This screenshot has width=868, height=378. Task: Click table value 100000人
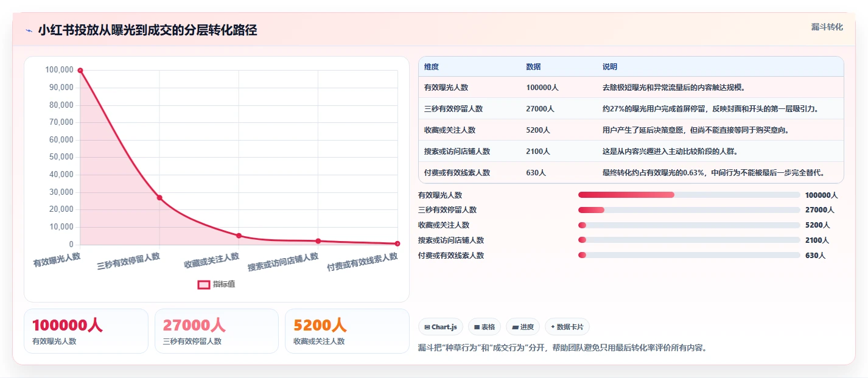[x=542, y=88]
